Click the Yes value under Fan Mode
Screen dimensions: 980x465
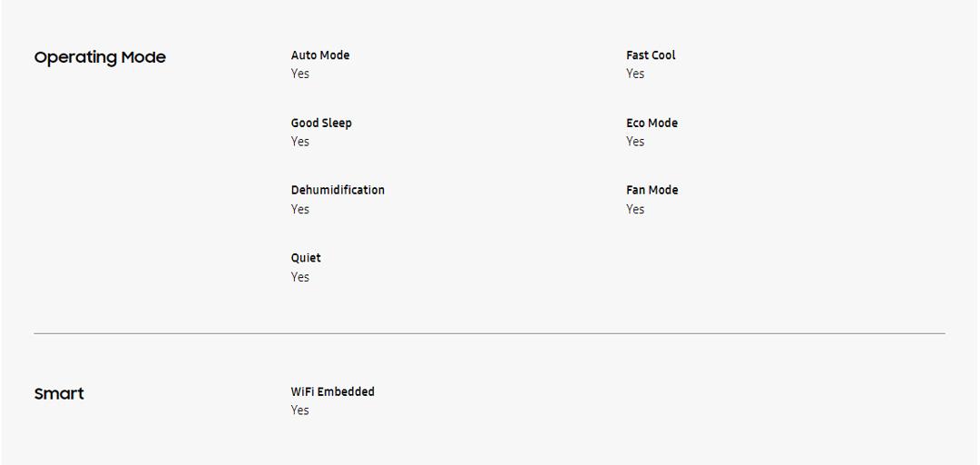(x=635, y=209)
